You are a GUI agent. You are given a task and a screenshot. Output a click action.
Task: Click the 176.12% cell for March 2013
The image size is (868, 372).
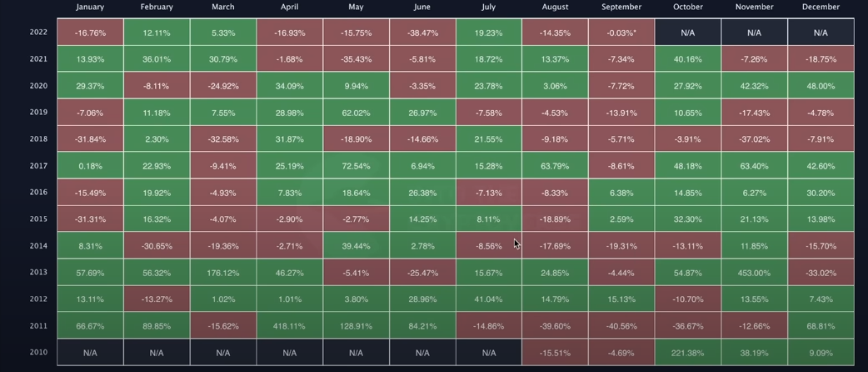point(223,273)
